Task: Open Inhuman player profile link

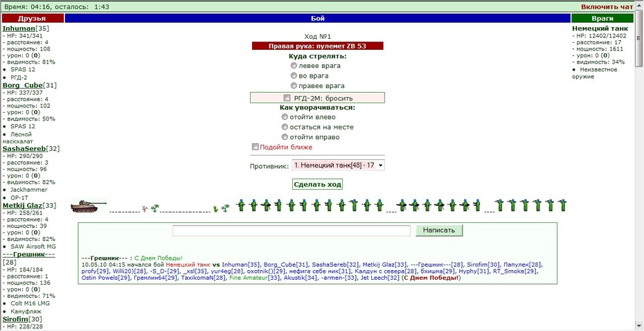Action: [19, 29]
